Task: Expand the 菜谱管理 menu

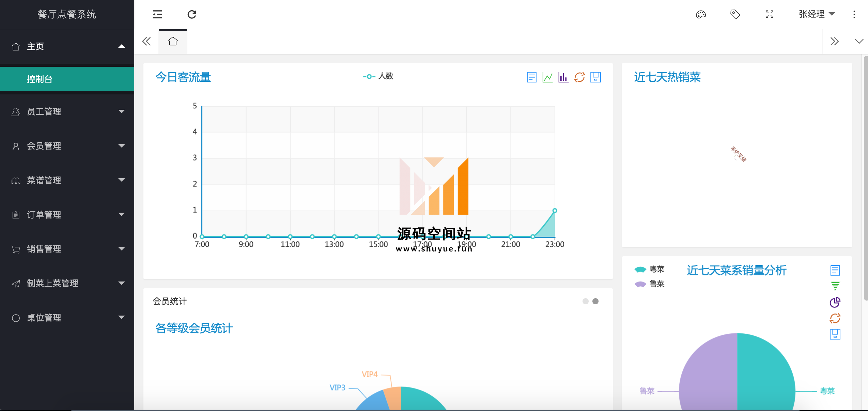Action: [67, 180]
